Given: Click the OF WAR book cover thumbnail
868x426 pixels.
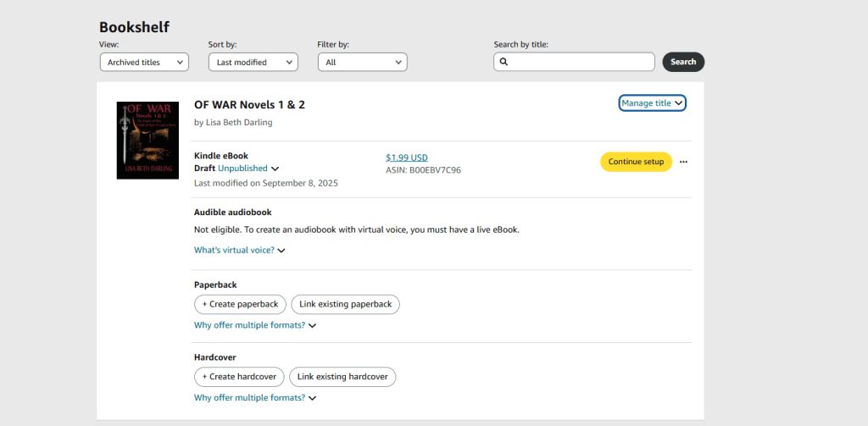Looking at the screenshot, I should [x=147, y=140].
